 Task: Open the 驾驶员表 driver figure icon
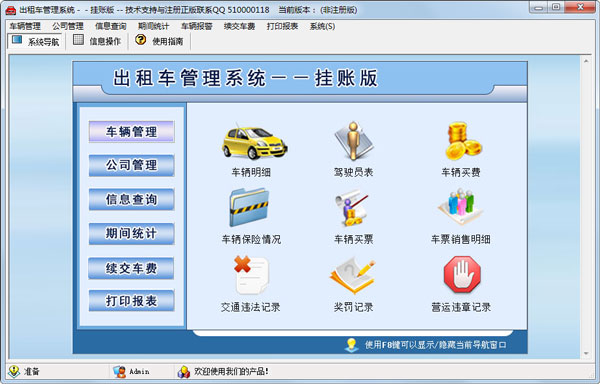[353, 142]
